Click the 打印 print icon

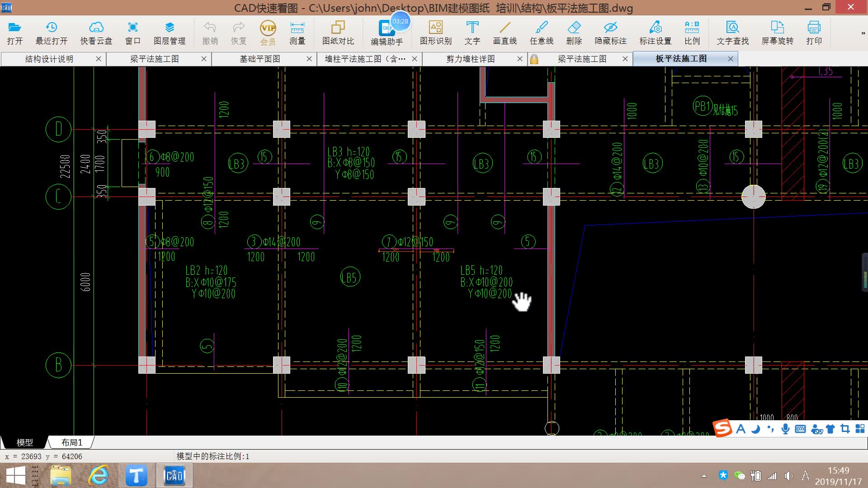click(x=814, y=33)
